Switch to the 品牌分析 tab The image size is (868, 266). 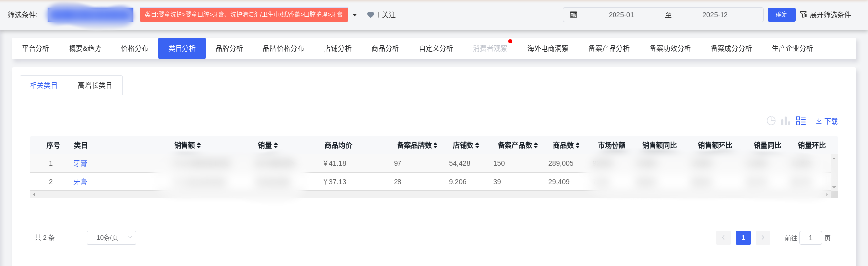229,48
